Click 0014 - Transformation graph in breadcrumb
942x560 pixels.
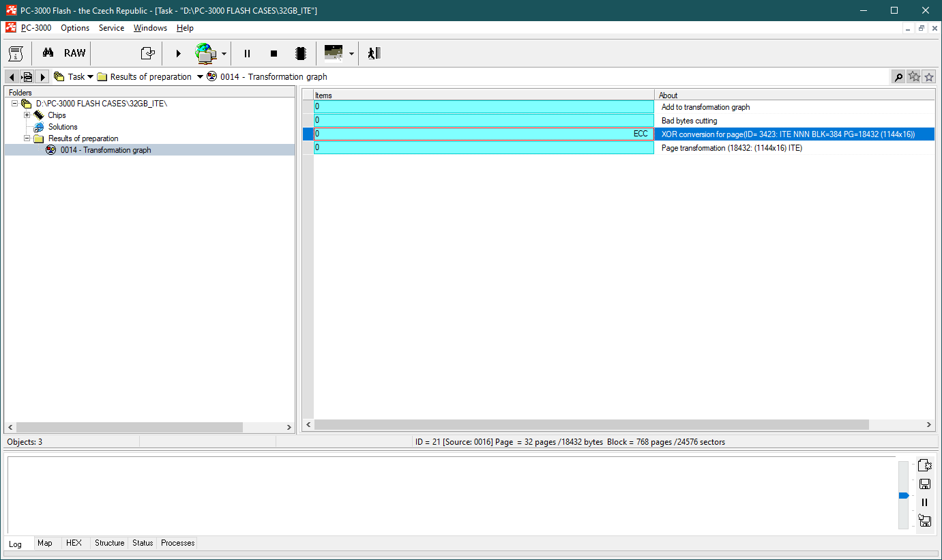(x=274, y=77)
